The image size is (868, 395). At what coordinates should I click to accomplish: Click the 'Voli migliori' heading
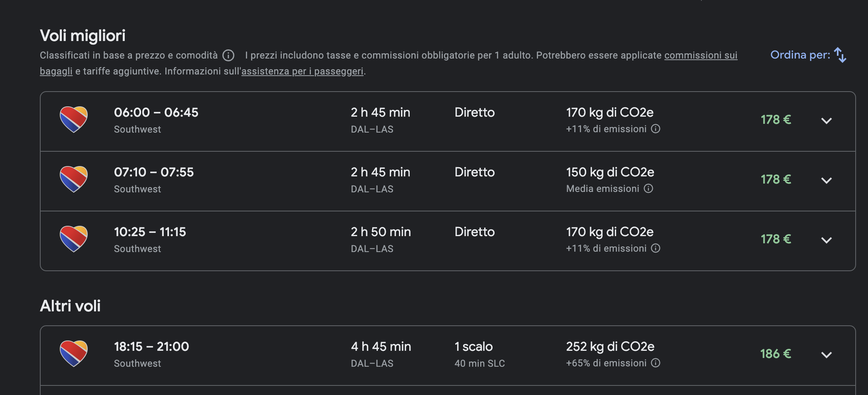coord(82,36)
